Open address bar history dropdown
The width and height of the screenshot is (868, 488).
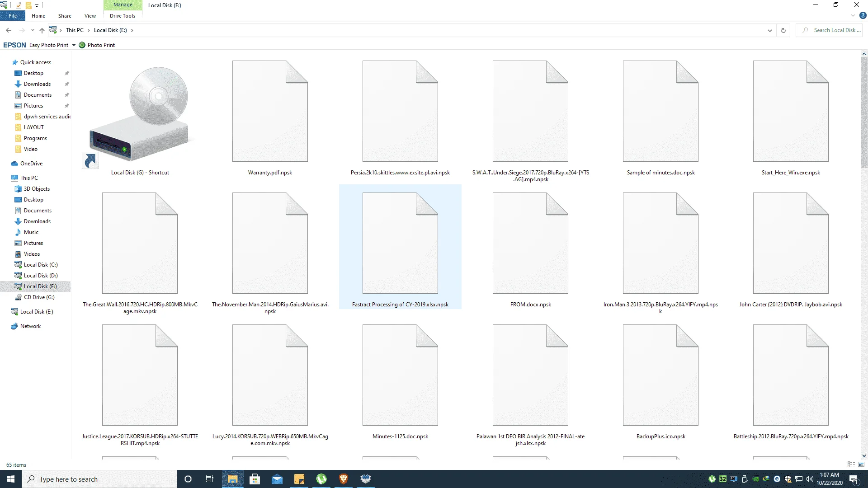click(770, 30)
